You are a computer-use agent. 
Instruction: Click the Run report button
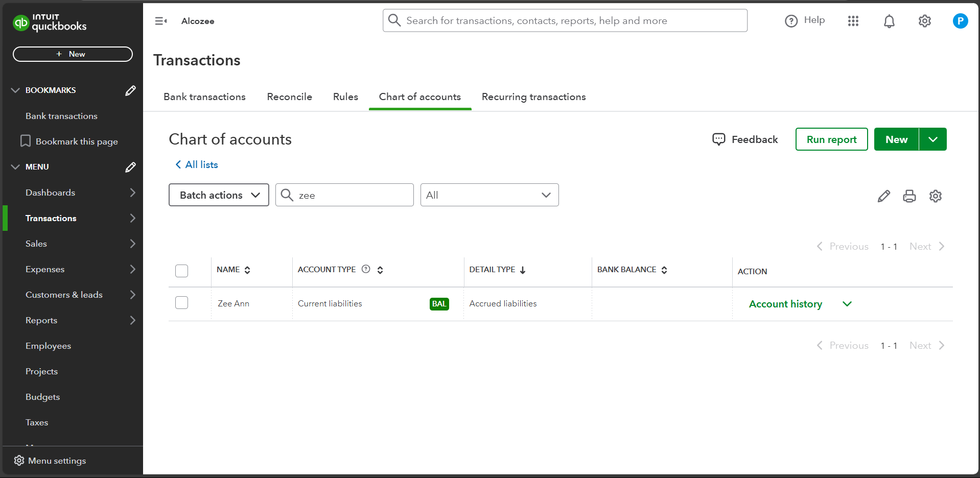(831, 139)
